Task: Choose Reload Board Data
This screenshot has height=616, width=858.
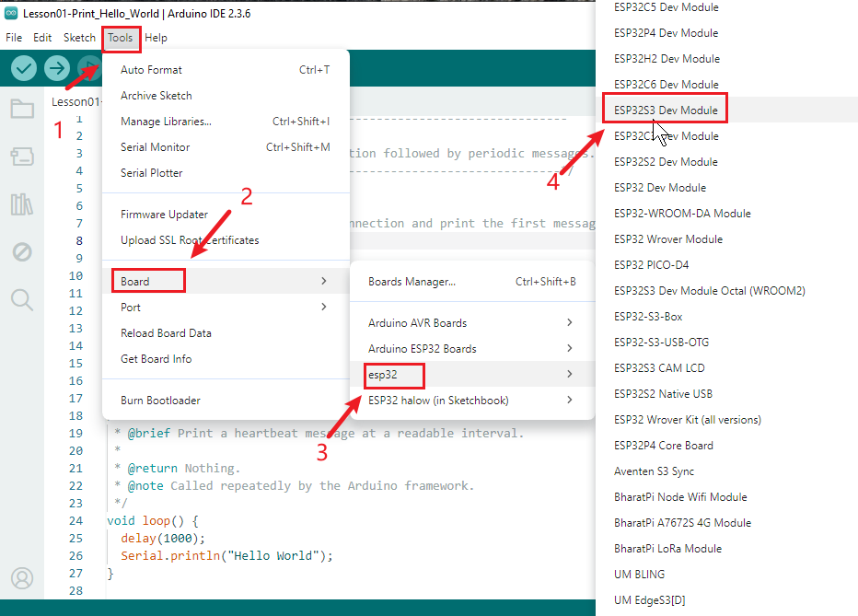Action: 226,332
